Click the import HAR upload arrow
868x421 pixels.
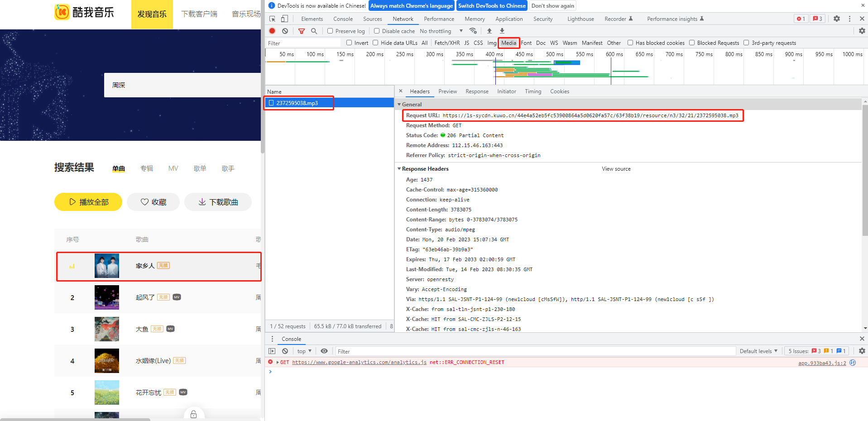[x=489, y=31]
